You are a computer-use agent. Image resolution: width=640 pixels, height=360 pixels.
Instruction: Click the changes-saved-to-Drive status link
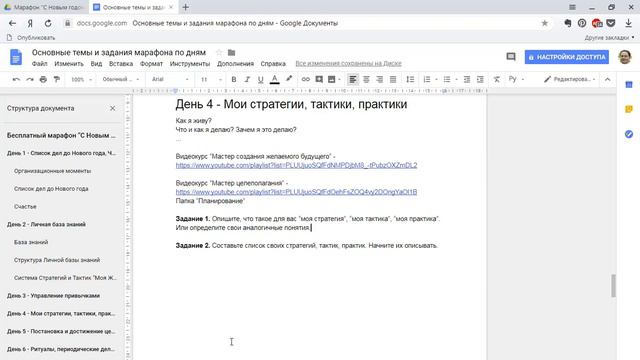click(x=348, y=64)
